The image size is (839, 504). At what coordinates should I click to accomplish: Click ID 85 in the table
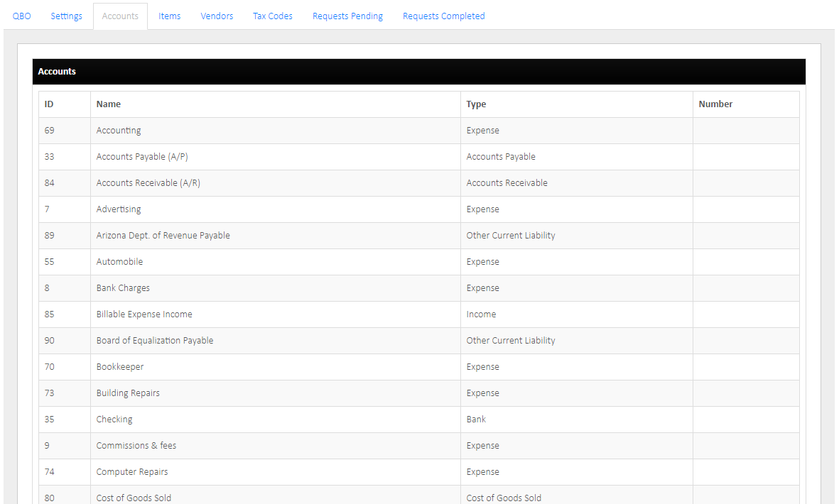click(x=49, y=314)
